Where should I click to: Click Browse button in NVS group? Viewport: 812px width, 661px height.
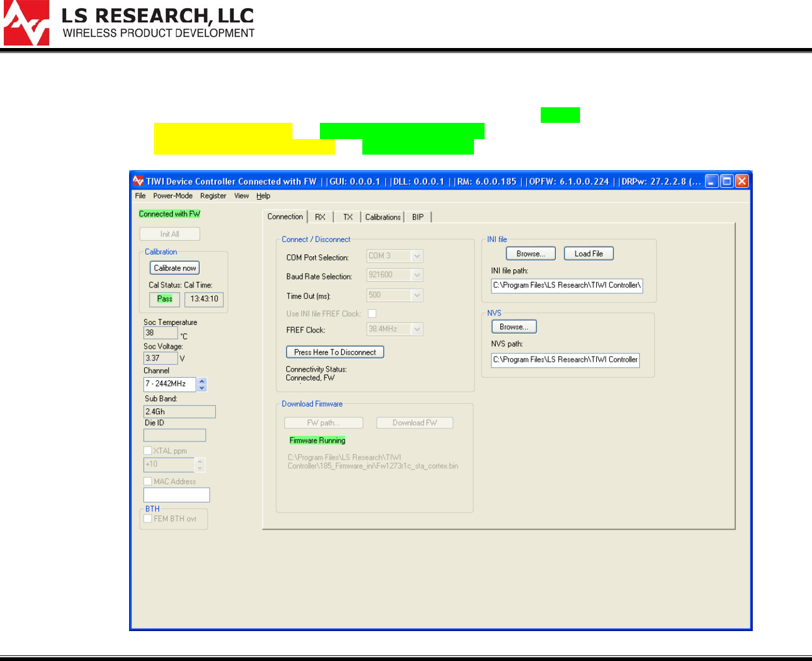514,327
